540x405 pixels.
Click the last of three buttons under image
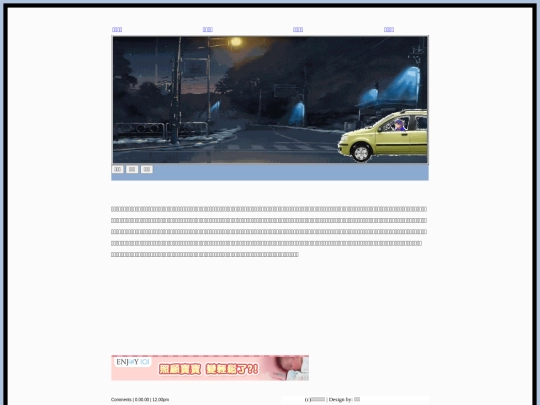coord(147,169)
